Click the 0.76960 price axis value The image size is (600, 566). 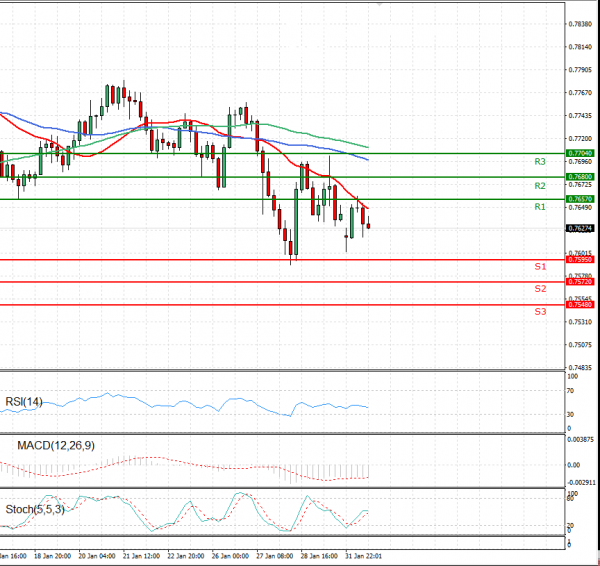pyautogui.click(x=580, y=161)
